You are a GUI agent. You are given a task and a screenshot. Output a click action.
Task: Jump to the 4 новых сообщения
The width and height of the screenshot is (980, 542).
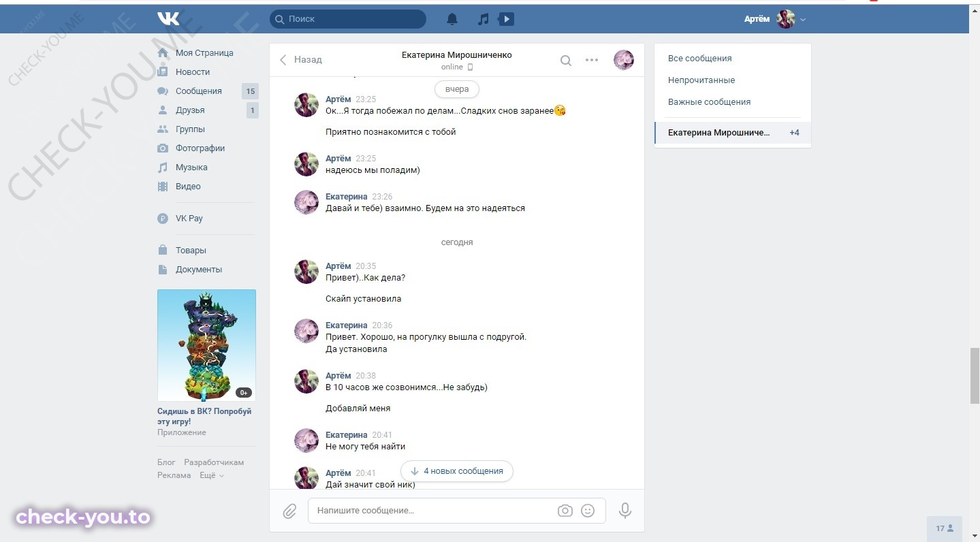457,471
